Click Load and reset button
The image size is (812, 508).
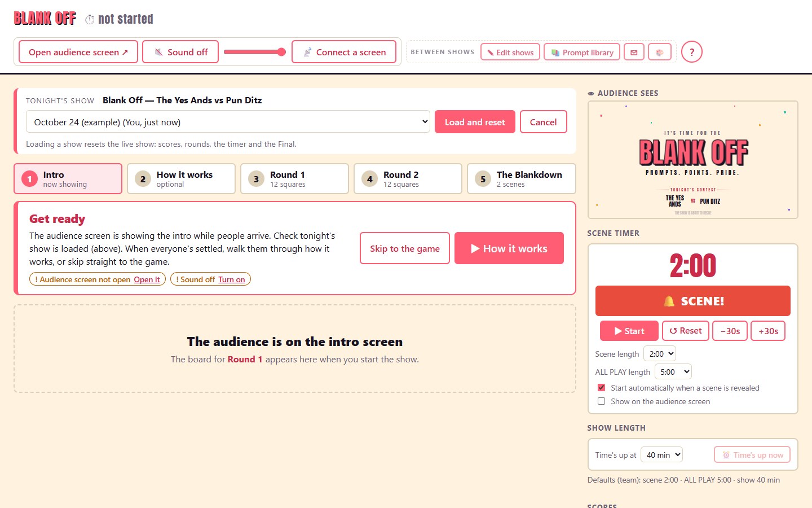point(475,122)
